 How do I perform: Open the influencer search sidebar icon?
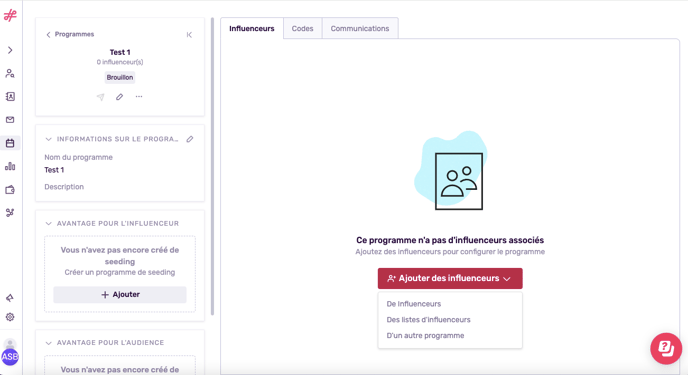[x=10, y=74]
